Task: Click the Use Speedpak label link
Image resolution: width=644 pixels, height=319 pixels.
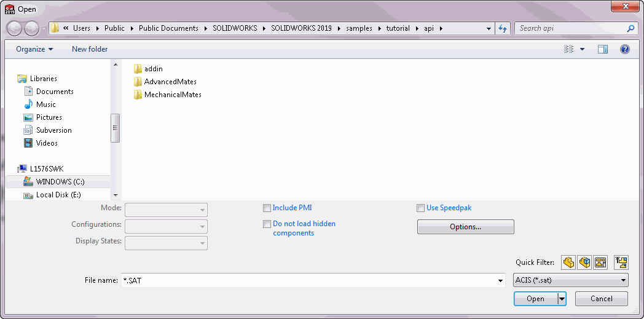Action: (449, 208)
